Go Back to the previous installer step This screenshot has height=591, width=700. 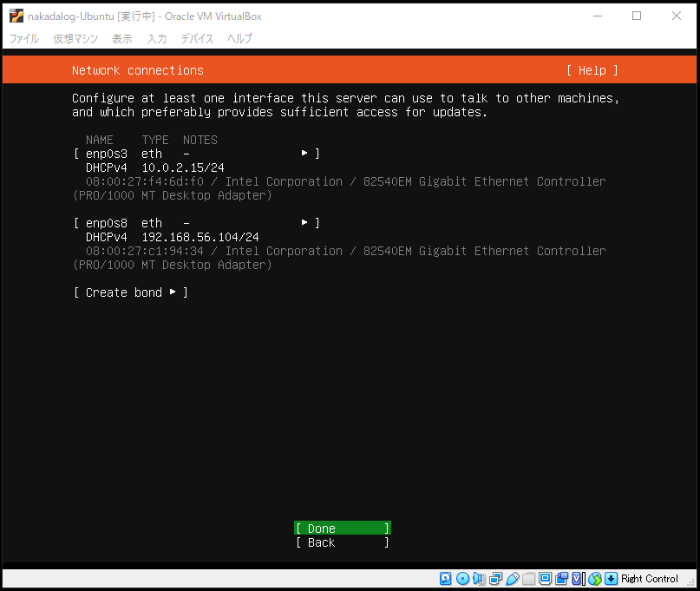click(342, 542)
